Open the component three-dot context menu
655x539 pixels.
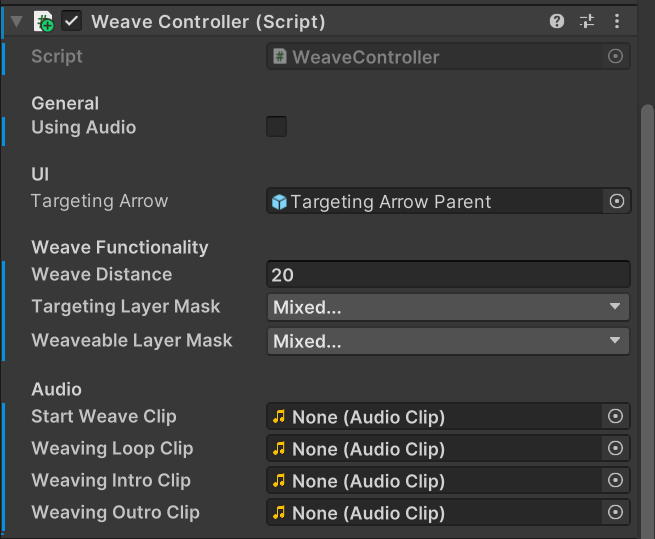click(x=617, y=21)
